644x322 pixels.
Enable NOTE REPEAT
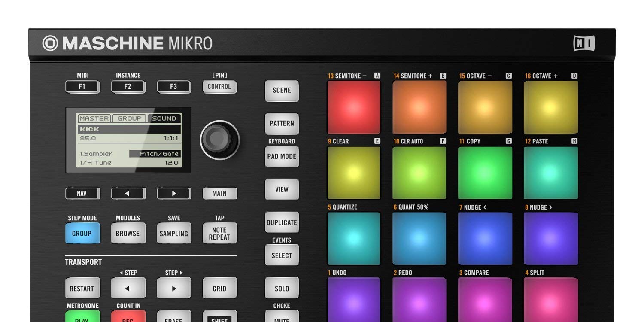pyautogui.click(x=220, y=233)
